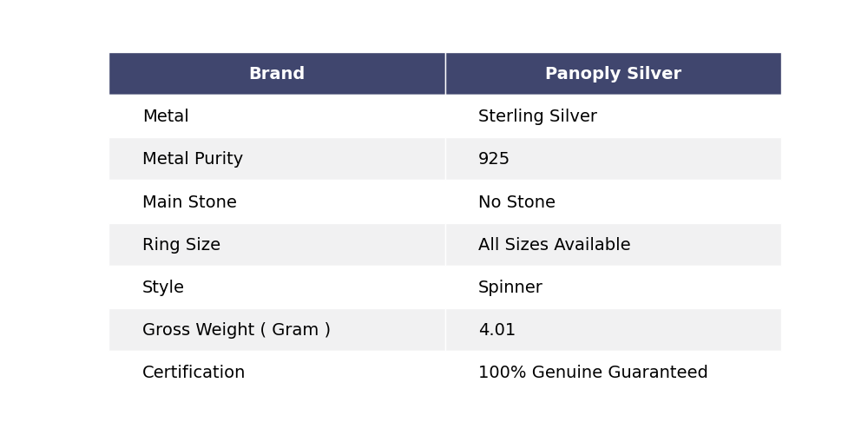The height and width of the screenshot is (442, 868).
Task: Click the No Stone value
Action: [x=516, y=201]
